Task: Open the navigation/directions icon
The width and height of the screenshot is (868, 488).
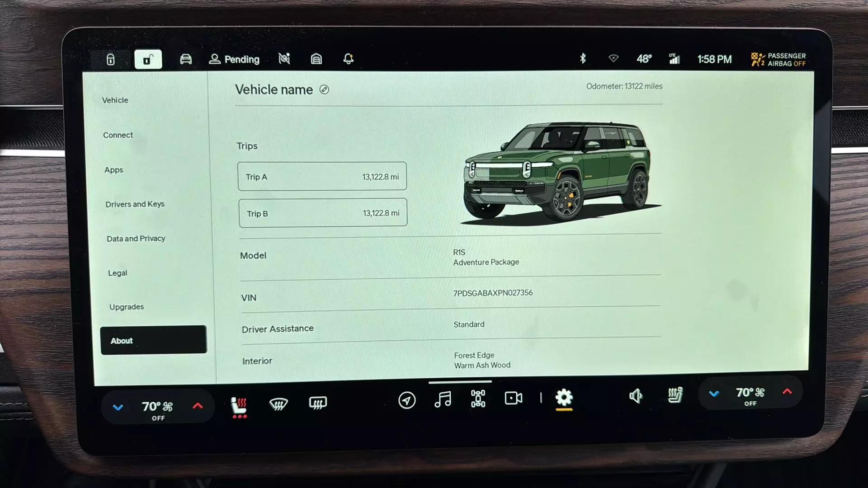Action: point(406,398)
